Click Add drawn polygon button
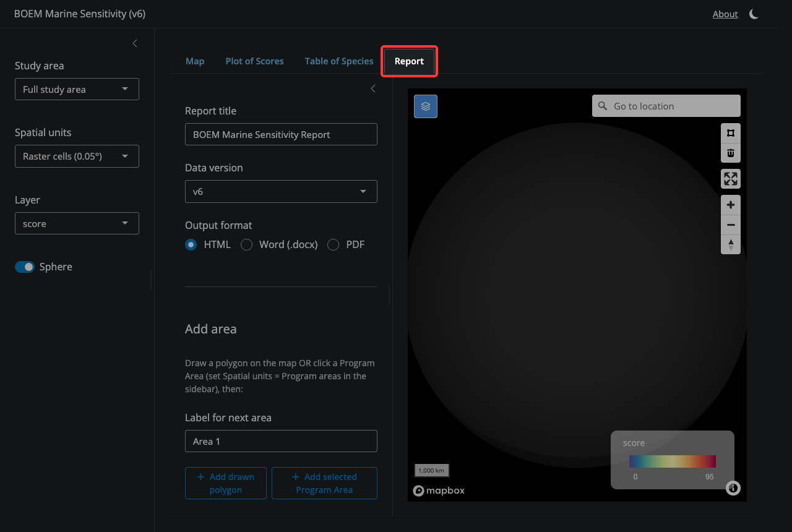Screen dimensions: 792x532 pos(226,483)
